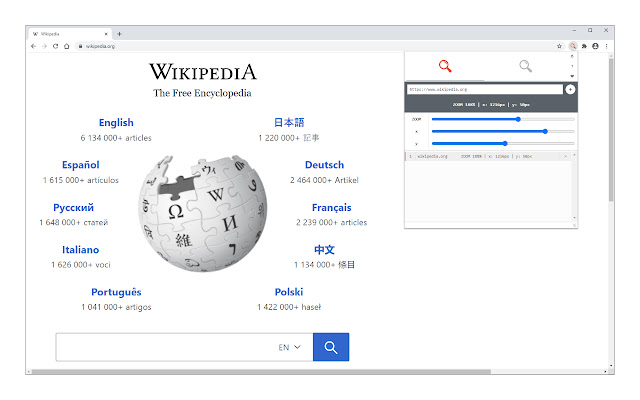
Task: Open Français Wikipedia link
Action: [331, 207]
